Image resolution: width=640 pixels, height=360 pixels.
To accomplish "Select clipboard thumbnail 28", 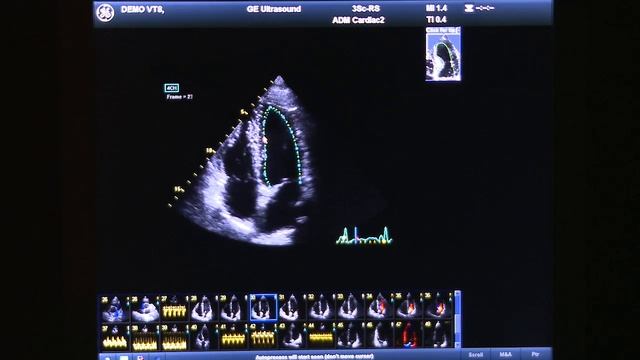I will coord(203,308).
